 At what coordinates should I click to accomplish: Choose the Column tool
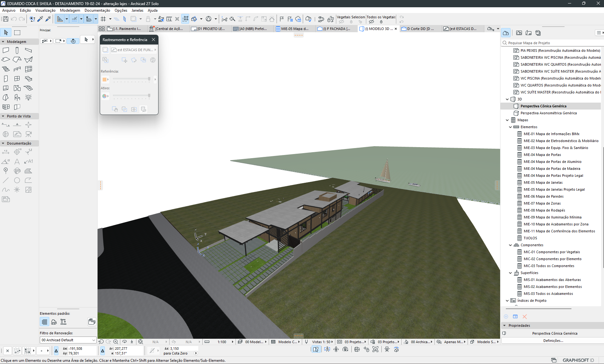coord(17,50)
